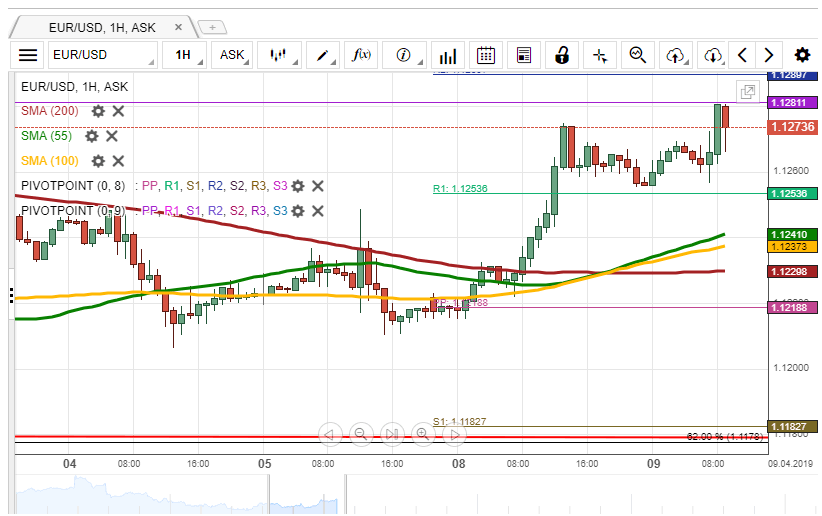Remove the SMA (55) indicator
This screenshot has width=822, height=516.
click(112, 136)
